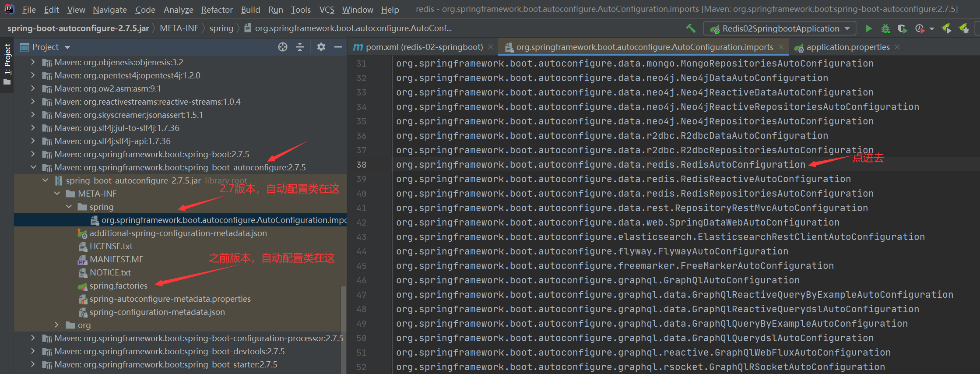Open the Refactor menu
The width and height of the screenshot is (980, 374).
click(217, 10)
